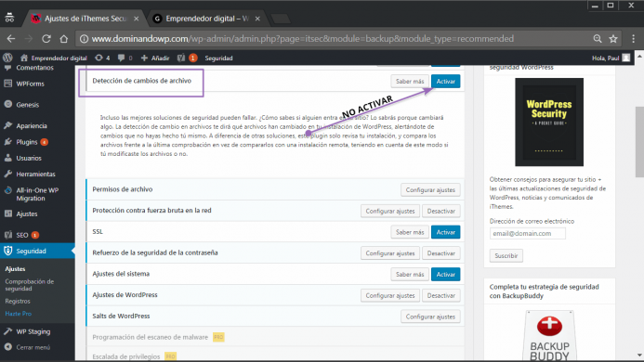Image resolution: width=644 pixels, height=362 pixels.
Task: Click Saber más for Detección de cambios de archivo
Action: [x=410, y=82]
